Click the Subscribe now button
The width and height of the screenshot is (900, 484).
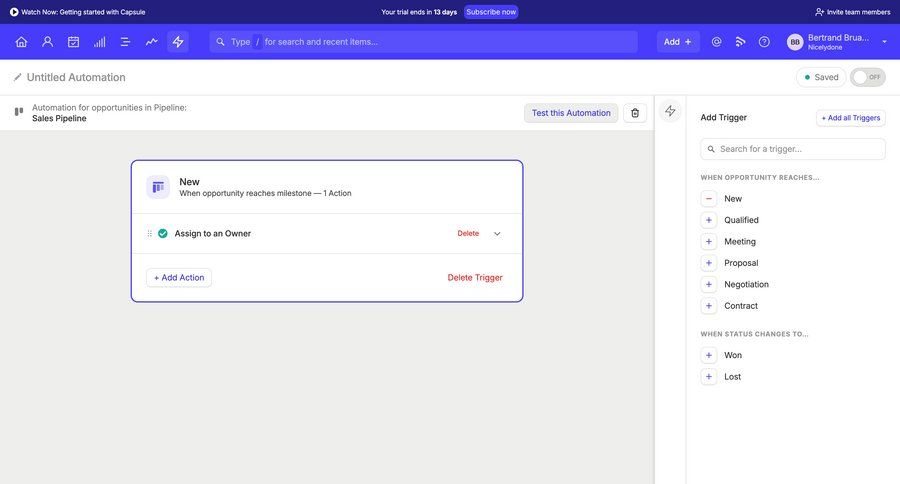(x=491, y=12)
